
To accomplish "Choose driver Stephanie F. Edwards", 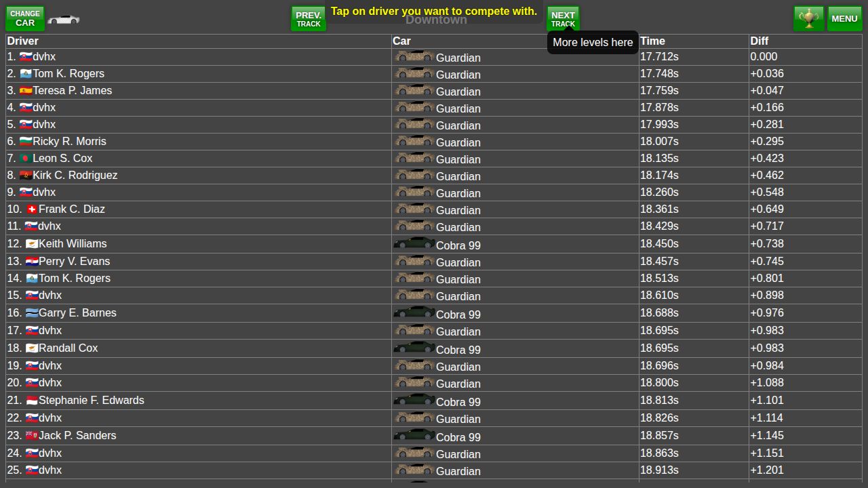I will 92,400.
